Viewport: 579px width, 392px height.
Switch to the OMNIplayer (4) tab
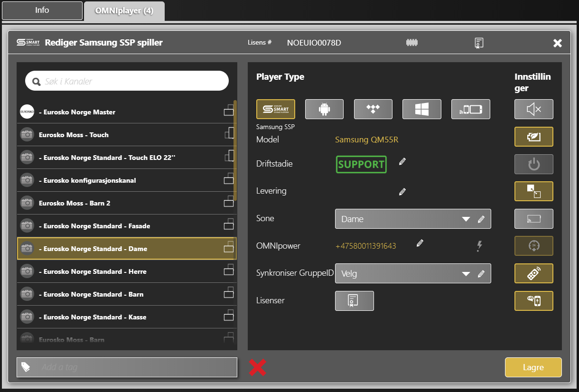[x=124, y=11]
